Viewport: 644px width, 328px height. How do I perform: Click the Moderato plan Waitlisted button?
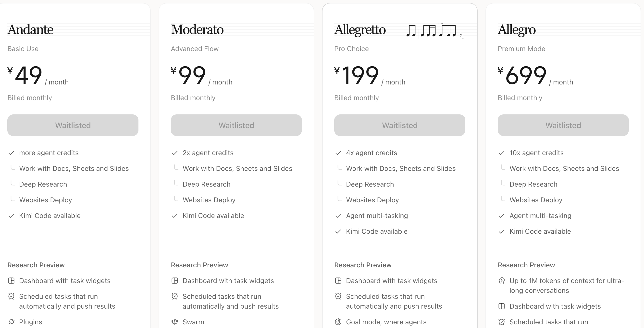tap(236, 125)
